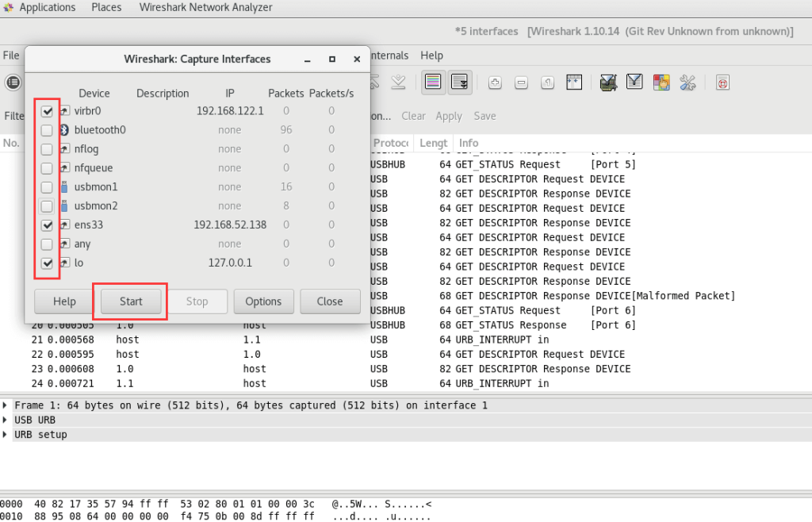Select GET_STATUS Request Port 5 row

pos(591,165)
